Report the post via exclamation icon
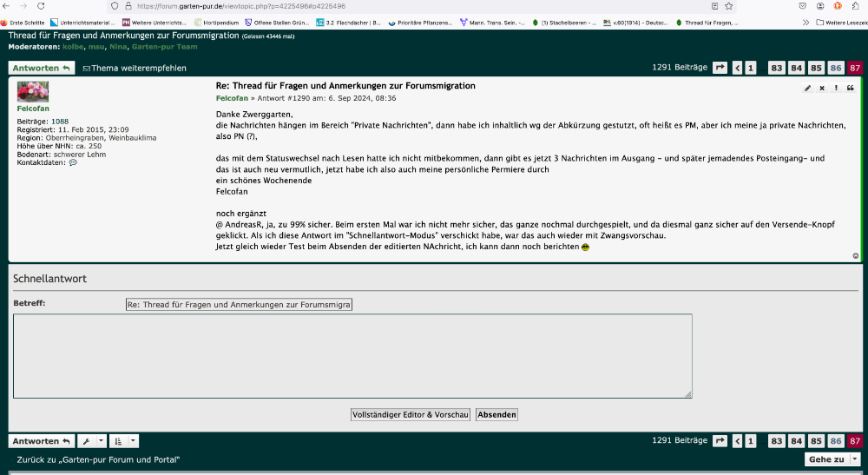This screenshot has width=868, height=475. pyautogui.click(x=836, y=89)
